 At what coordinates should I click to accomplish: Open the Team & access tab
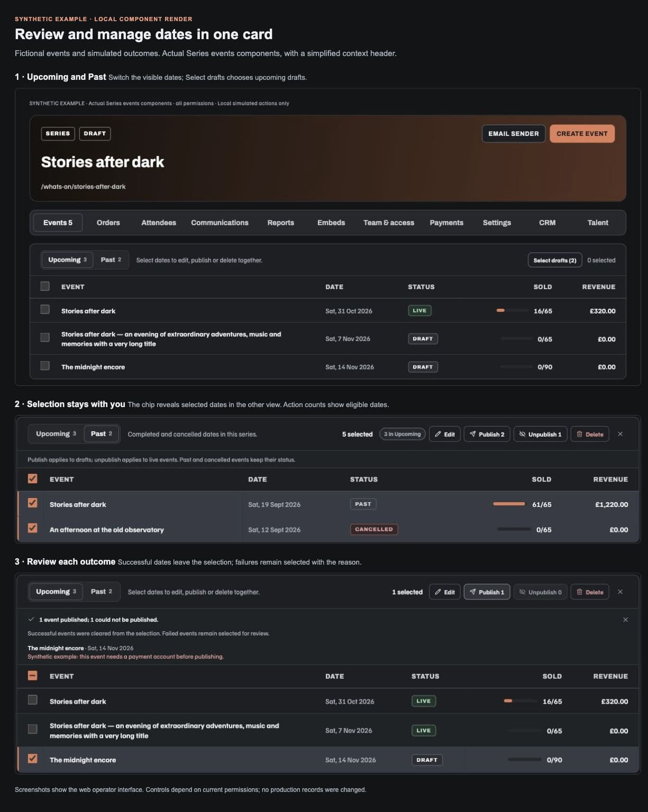[x=389, y=223]
